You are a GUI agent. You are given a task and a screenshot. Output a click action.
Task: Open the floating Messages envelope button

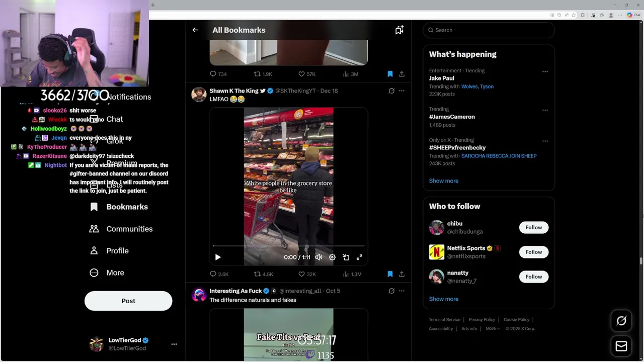click(x=621, y=346)
